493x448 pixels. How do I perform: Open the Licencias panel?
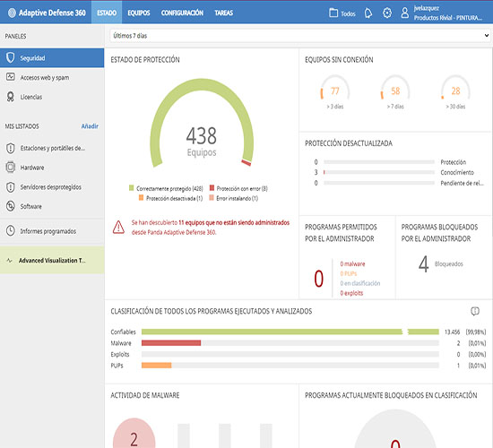(x=52, y=97)
